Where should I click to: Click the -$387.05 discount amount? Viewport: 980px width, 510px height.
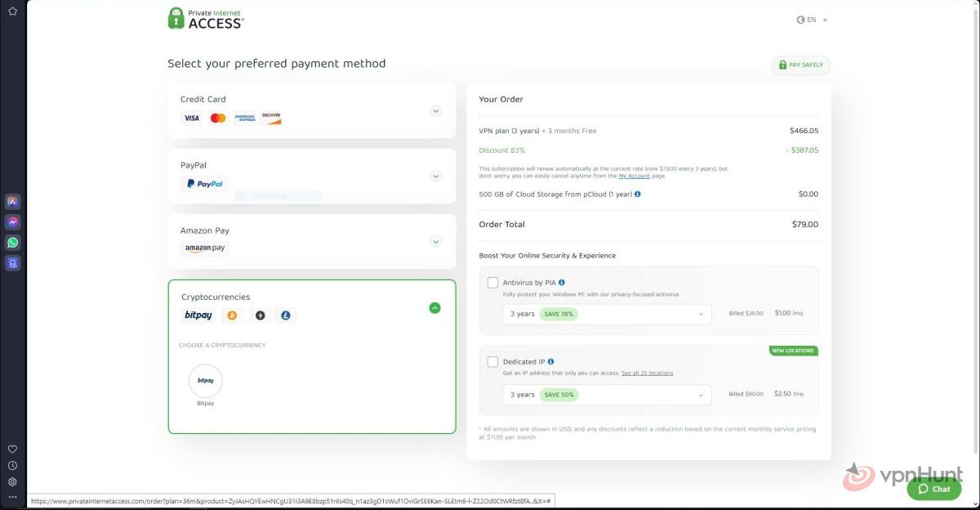click(802, 150)
